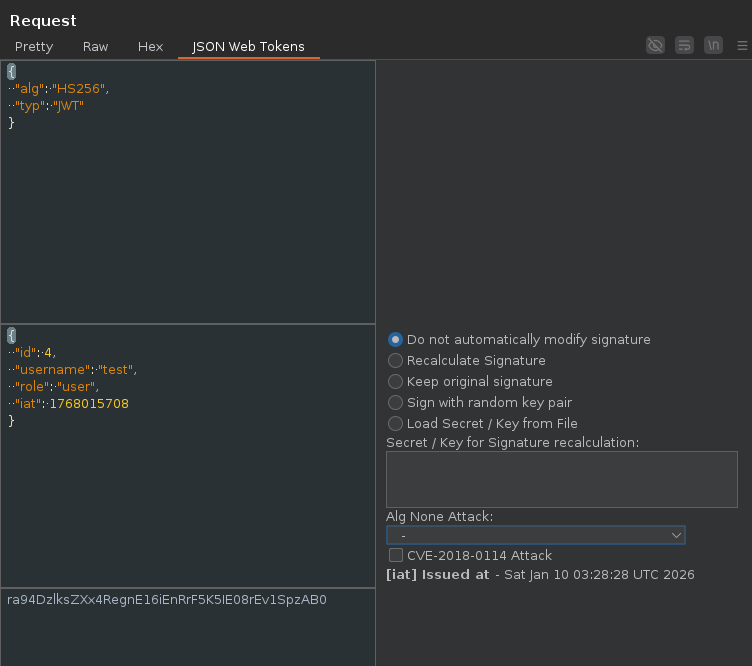
Task: Click the "alg":"HS256" header line
Action: pos(59,89)
